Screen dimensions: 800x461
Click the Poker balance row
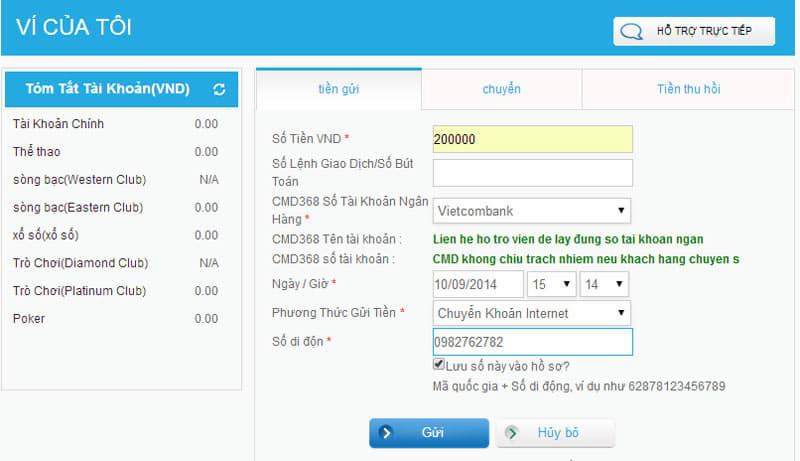pyautogui.click(x=115, y=319)
